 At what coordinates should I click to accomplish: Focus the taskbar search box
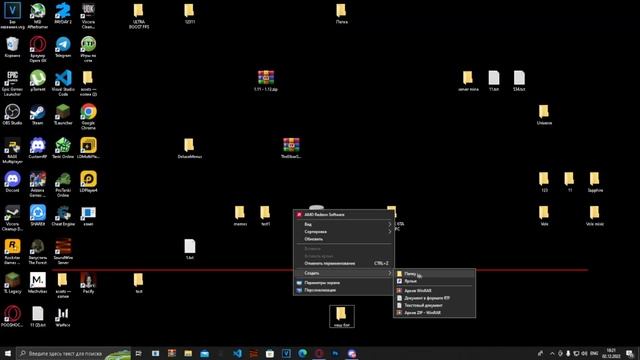(73, 353)
